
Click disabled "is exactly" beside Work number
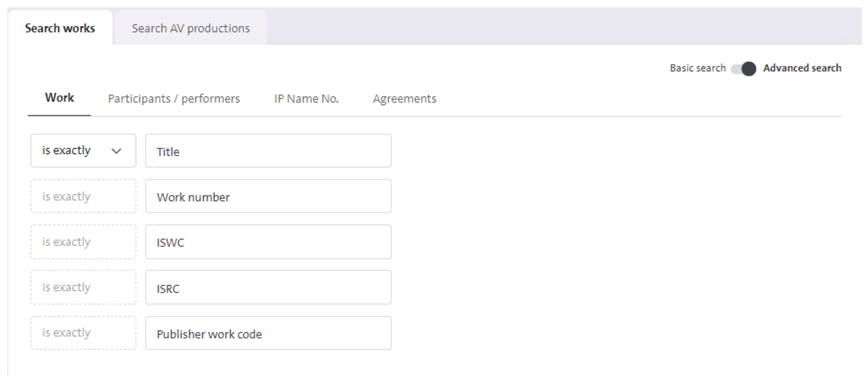pos(83,196)
